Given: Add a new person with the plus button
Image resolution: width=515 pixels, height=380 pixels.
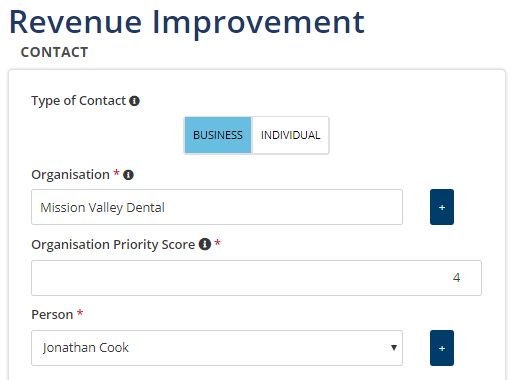Looking at the screenshot, I should pyautogui.click(x=442, y=348).
